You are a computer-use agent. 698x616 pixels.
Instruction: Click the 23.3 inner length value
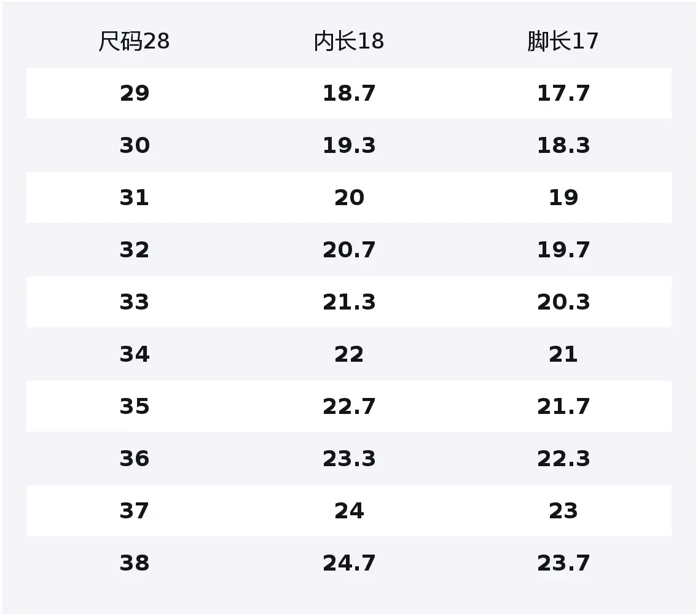pos(348,459)
